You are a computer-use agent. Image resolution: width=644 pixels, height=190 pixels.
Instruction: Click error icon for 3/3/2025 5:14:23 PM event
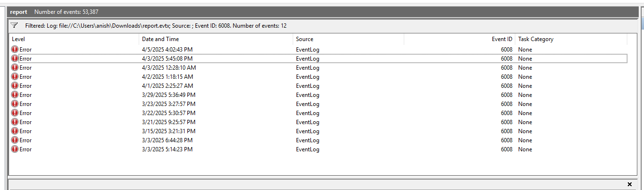click(15, 149)
